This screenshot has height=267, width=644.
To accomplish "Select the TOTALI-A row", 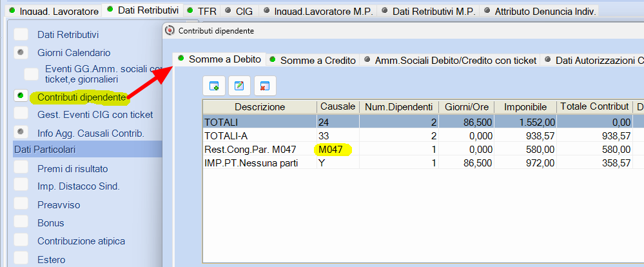I will pos(423,135).
